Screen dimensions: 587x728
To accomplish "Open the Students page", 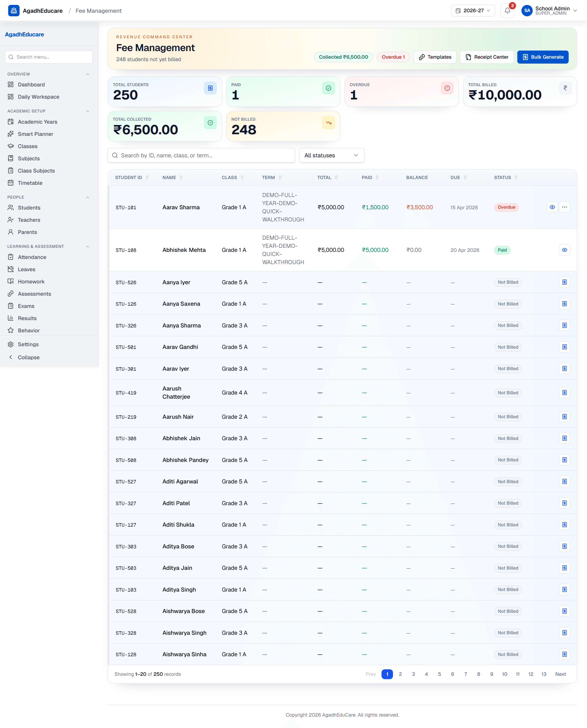I will point(49,208).
